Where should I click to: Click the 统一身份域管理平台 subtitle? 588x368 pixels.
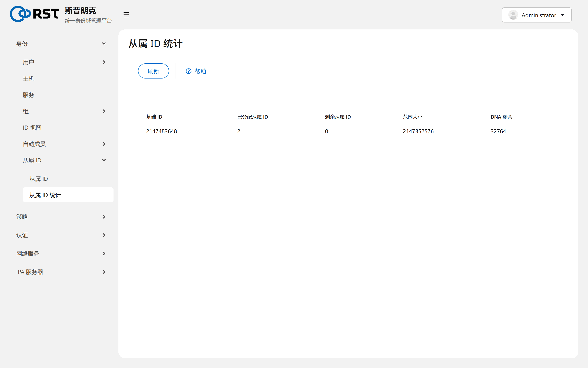pos(88,21)
